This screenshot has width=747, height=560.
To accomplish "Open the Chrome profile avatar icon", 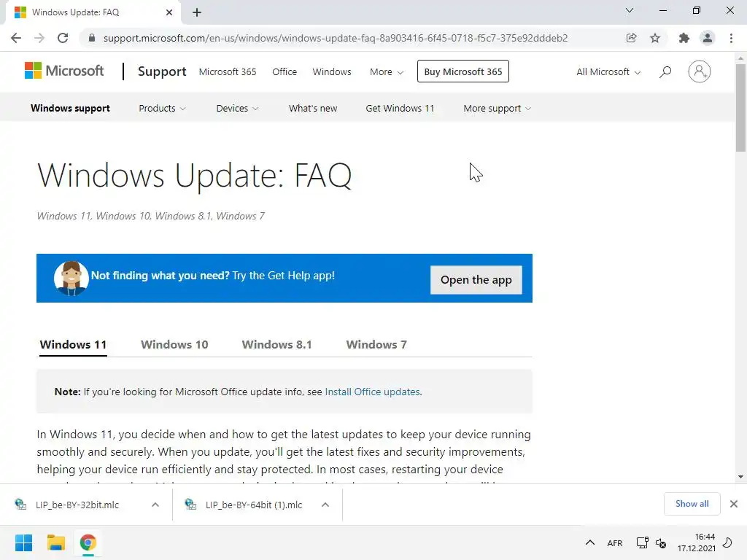I will (708, 38).
